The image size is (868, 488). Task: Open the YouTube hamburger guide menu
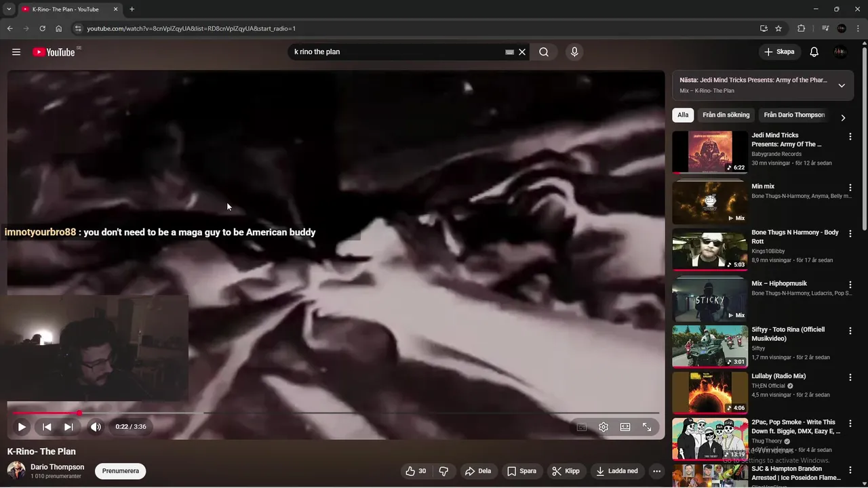pyautogui.click(x=16, y=52)
